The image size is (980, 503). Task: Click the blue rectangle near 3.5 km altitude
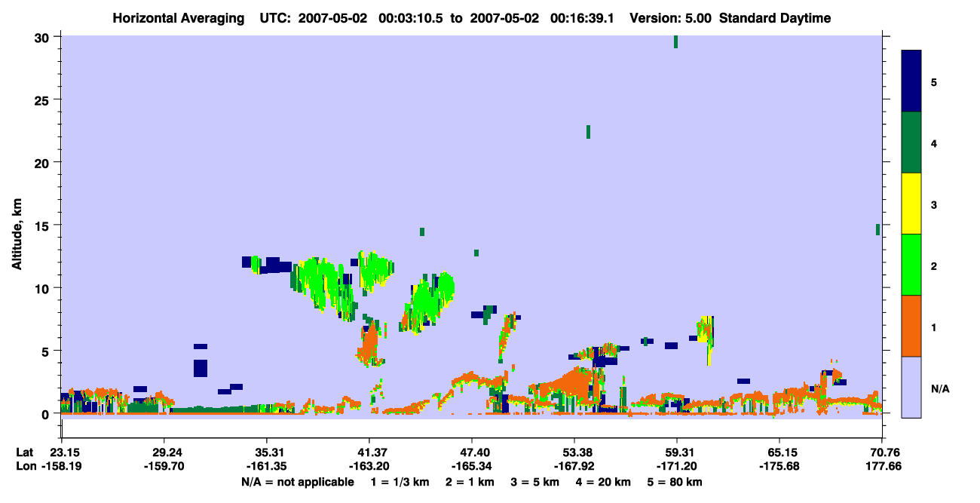pos(200,368)
